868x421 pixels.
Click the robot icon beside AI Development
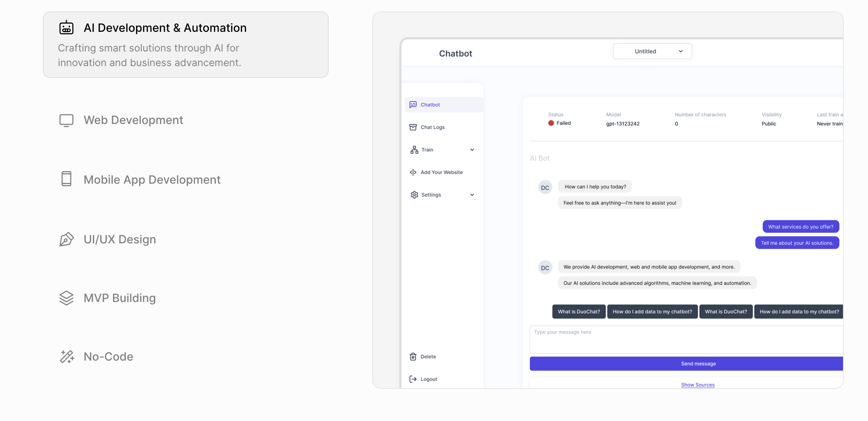66,28
